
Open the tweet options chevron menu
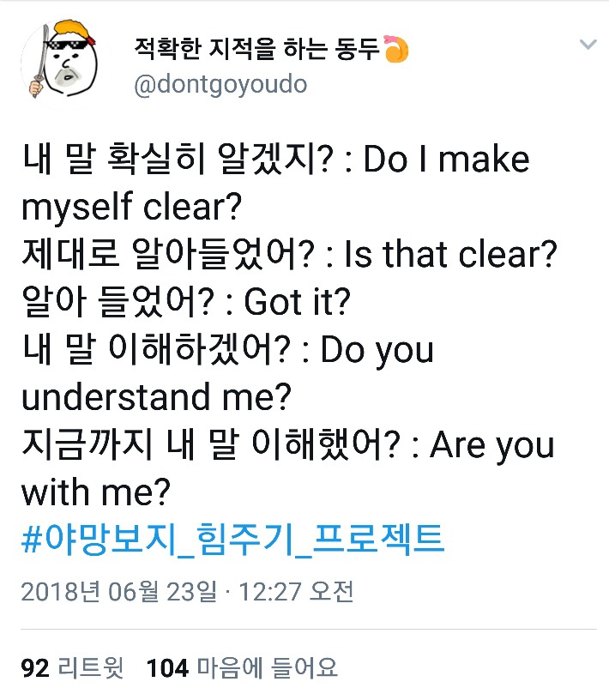[x=588, y=45]
